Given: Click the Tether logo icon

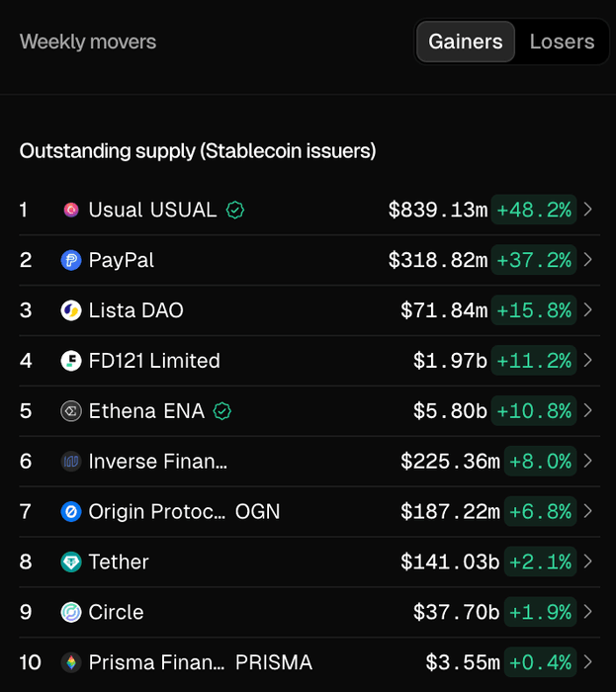Looking at the screenshot, I should (71, 562).
